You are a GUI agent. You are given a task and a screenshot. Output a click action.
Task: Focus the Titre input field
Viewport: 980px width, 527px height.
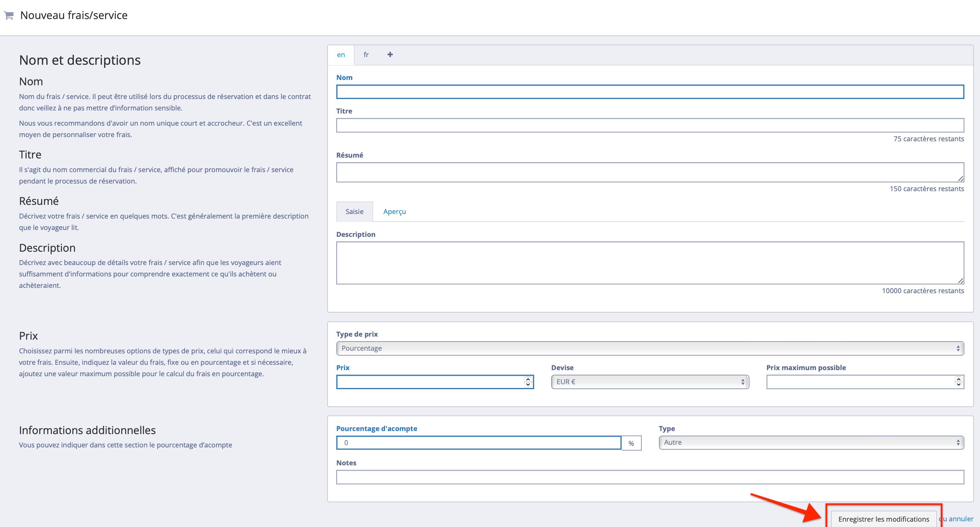pyautogui.click(x=650, y=125)
